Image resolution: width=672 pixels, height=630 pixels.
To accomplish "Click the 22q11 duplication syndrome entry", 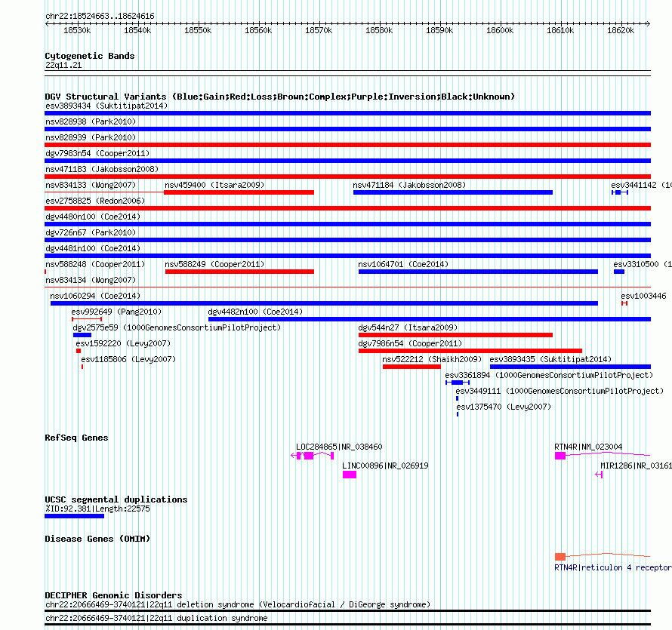I will point(156,619).
